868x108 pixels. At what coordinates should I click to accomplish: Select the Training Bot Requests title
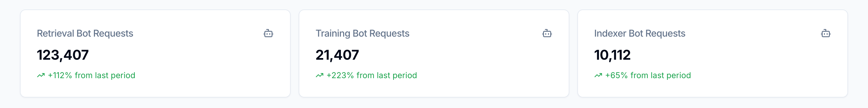pyautogui.click(x=362, y=33)
